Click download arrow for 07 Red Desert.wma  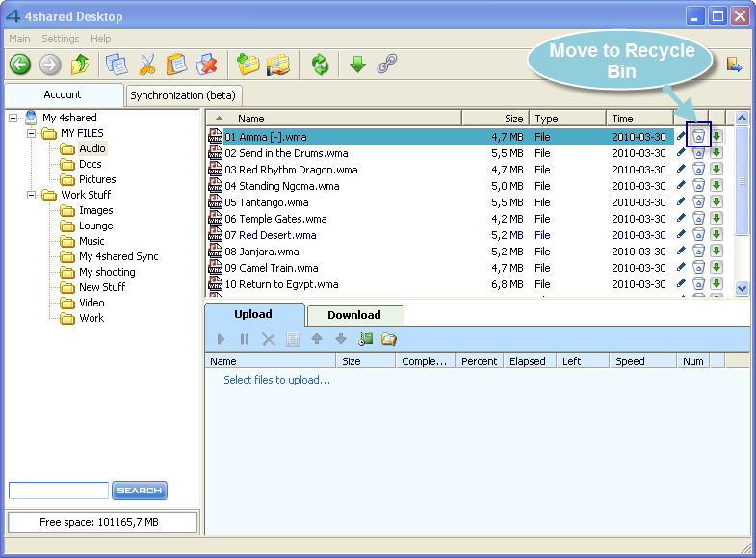(x=717, y=235)
